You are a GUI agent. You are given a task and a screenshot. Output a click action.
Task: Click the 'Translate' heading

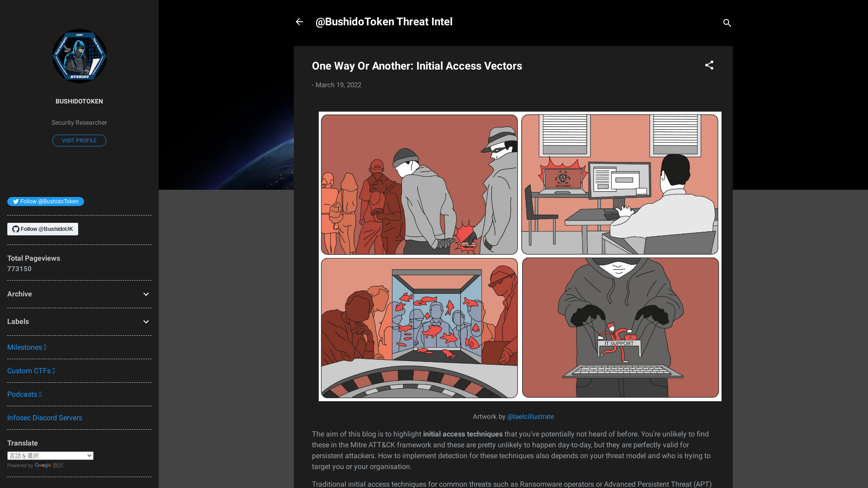pos(23,443)
